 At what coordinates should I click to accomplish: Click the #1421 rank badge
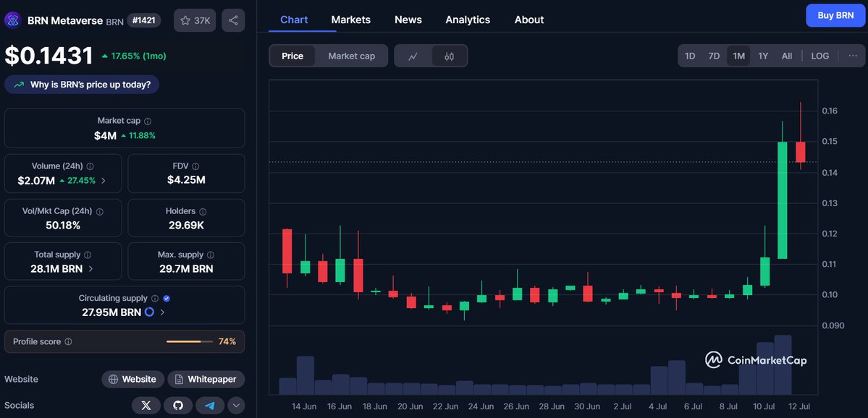[x=144, y=20]
